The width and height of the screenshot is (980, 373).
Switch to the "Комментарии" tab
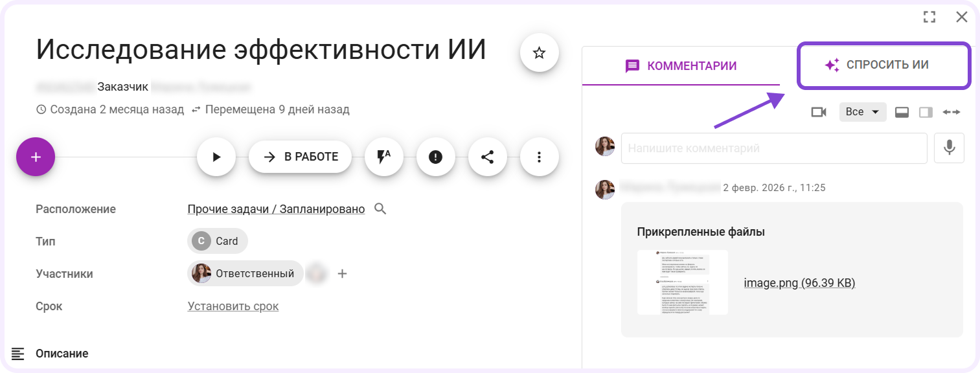click(x=681, y=66)
